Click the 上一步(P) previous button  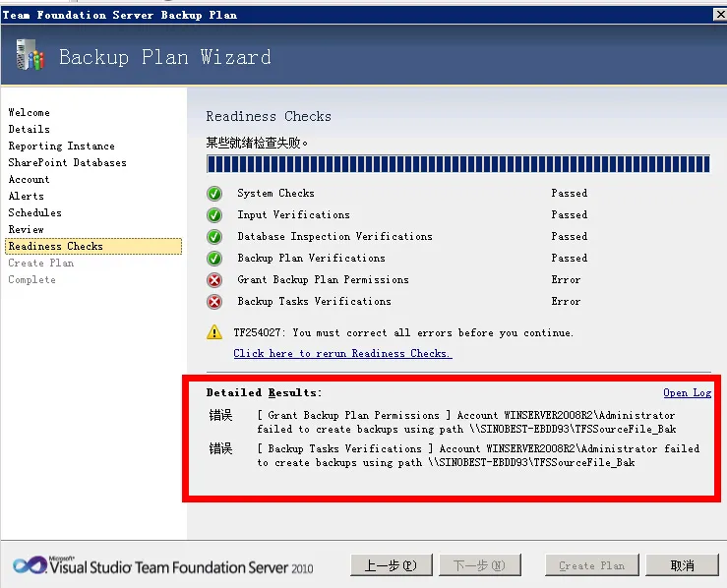click(392, 565)
